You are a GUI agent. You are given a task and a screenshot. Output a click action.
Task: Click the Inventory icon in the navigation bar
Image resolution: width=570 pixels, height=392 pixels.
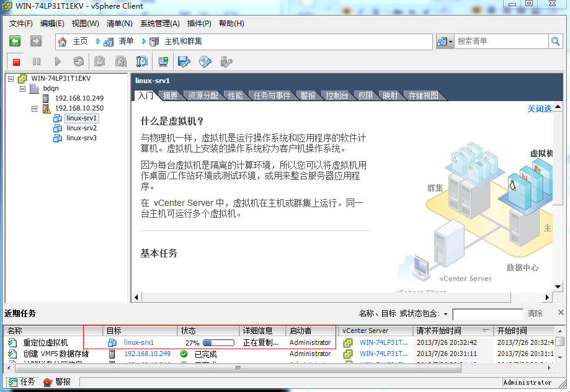pyautogui.click(x=109, y=42)
